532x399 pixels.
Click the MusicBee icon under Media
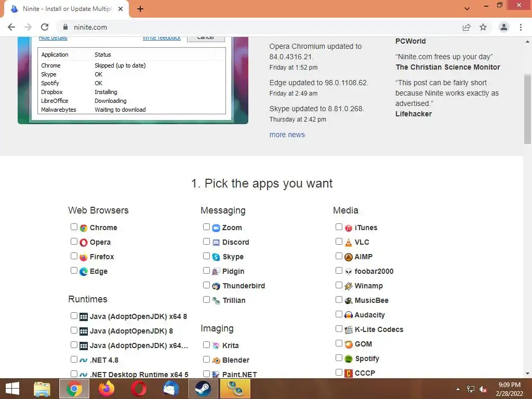[349, 301]
